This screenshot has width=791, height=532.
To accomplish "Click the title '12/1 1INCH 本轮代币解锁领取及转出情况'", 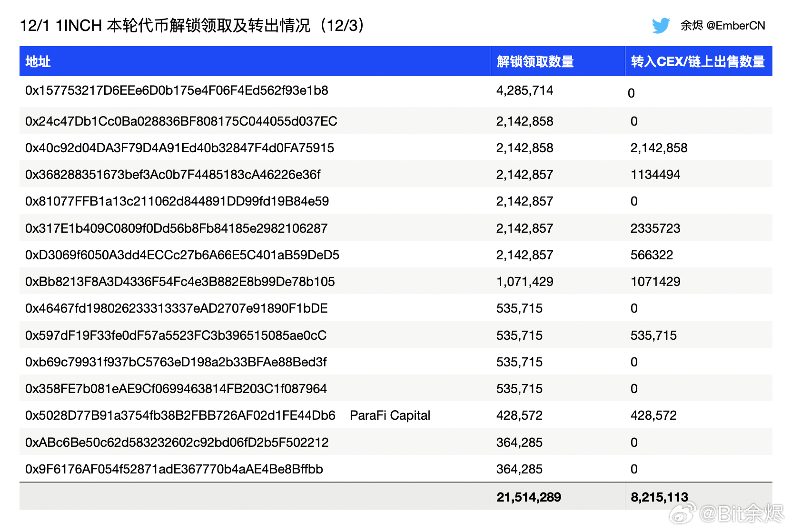I will tap(165, 25).
